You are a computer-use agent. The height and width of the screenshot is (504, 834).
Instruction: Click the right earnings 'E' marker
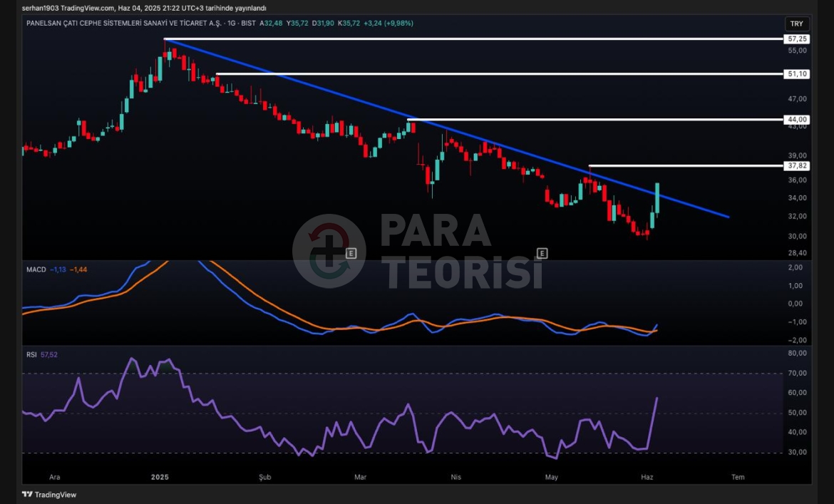pyautogui.click(x=542, y=253)
